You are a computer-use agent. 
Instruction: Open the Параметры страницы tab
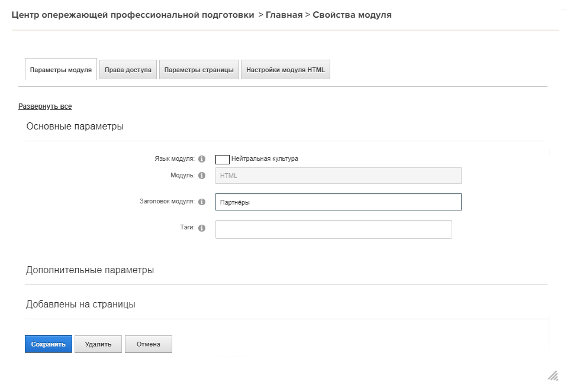199,70
